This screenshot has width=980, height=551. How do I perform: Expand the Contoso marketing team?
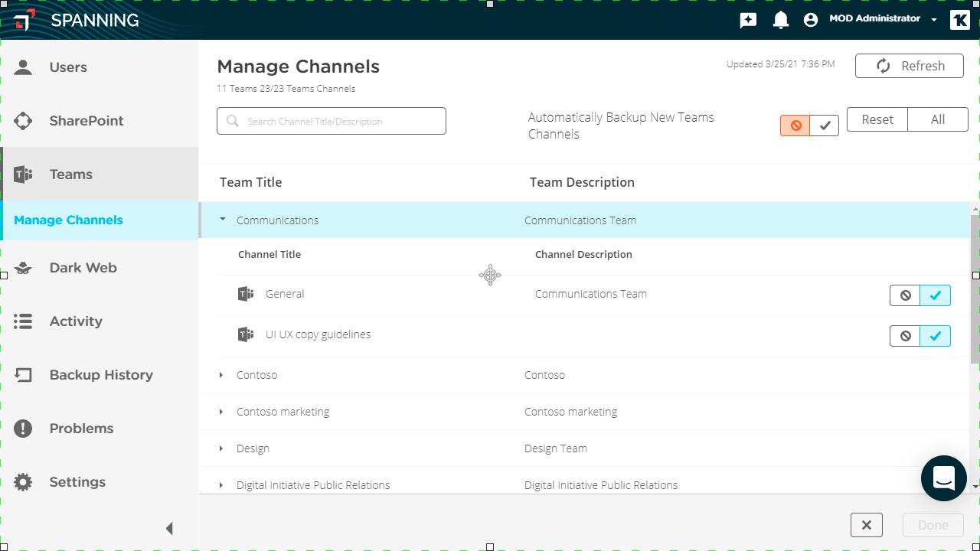[221, 412]
